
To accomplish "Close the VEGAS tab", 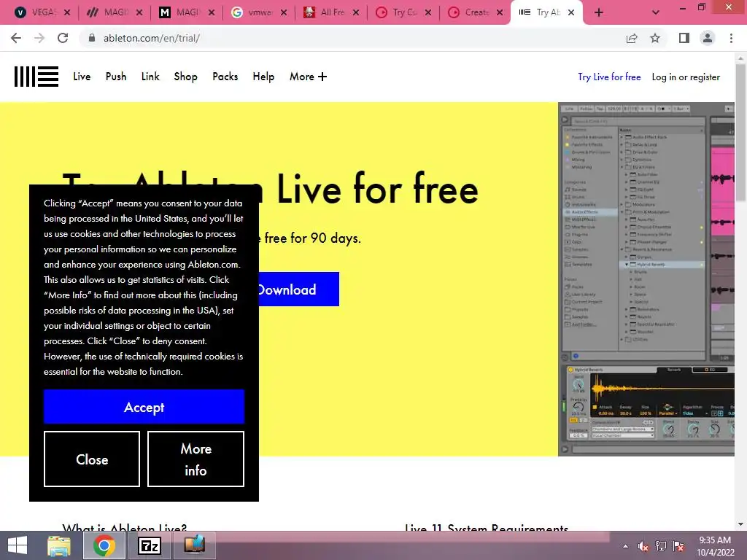I will (x=67, y=12).
